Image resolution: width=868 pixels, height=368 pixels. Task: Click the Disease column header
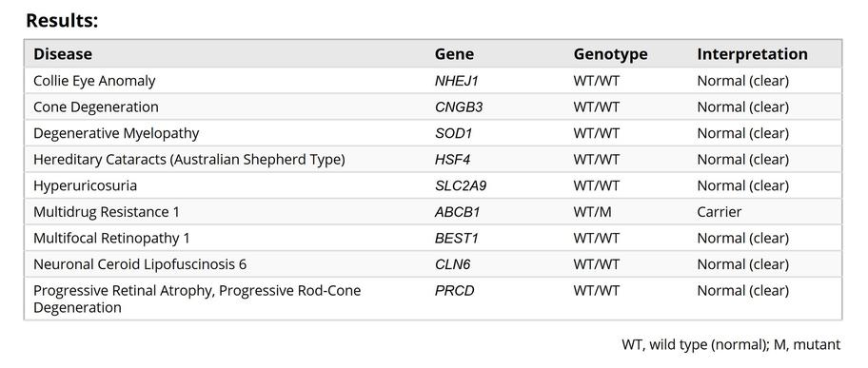click(x=63, y=54)
